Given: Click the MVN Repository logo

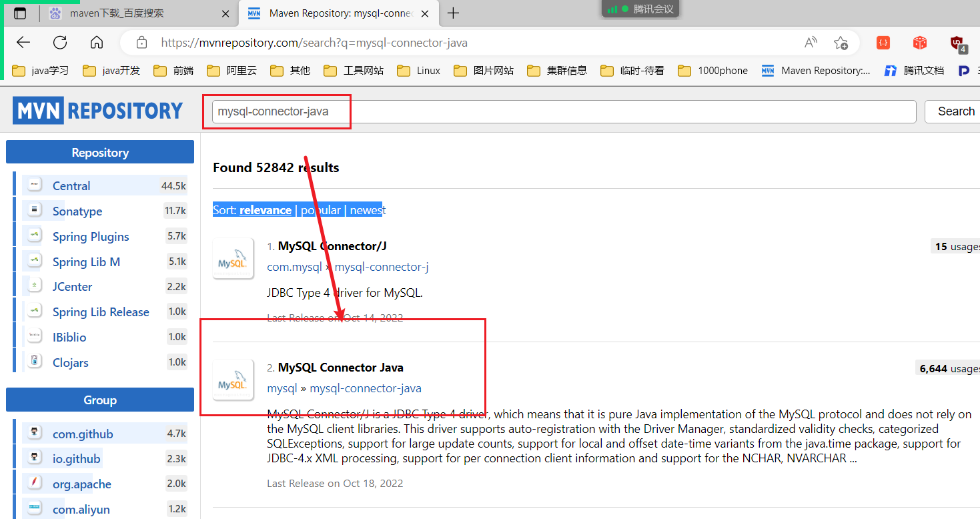Looking at the screenshot, I should (x=97, y=111).
